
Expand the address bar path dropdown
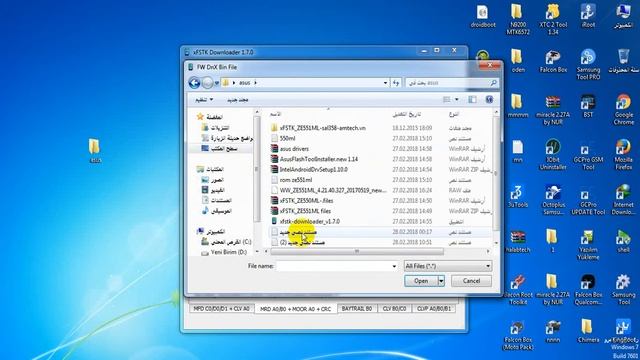[x=385, y=83]
